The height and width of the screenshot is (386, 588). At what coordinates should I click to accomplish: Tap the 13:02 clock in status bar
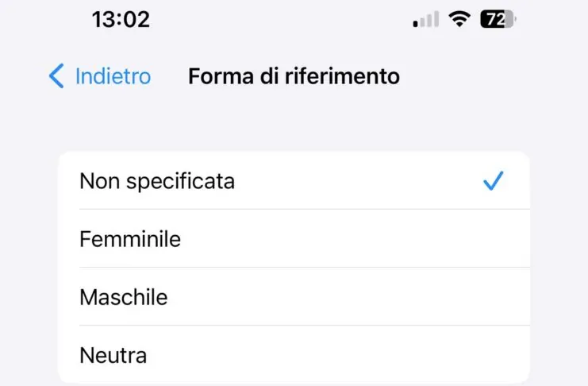coord(121,20)
